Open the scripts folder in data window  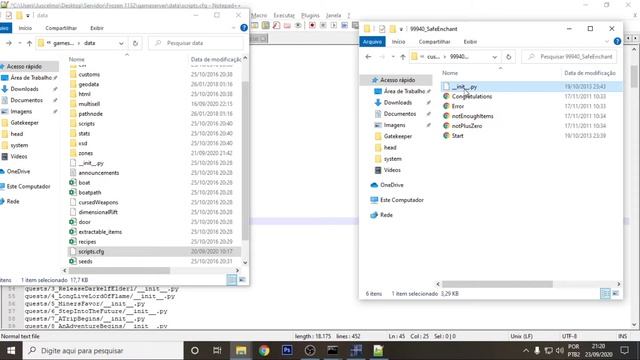(87, 124)
